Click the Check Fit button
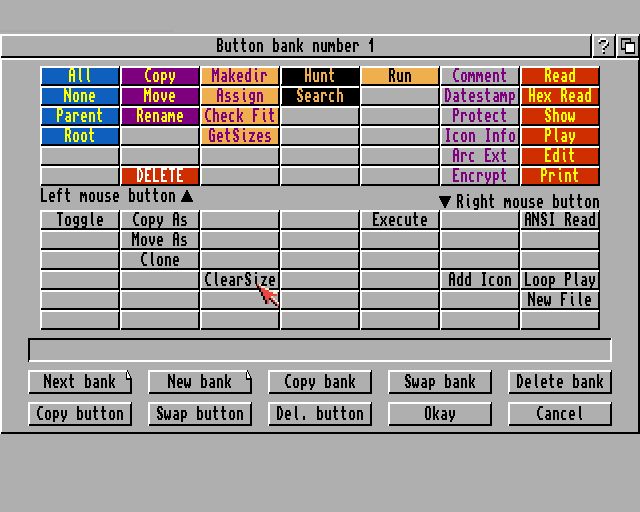The width and height of the screenshot is (640, 512). point(240,116)
